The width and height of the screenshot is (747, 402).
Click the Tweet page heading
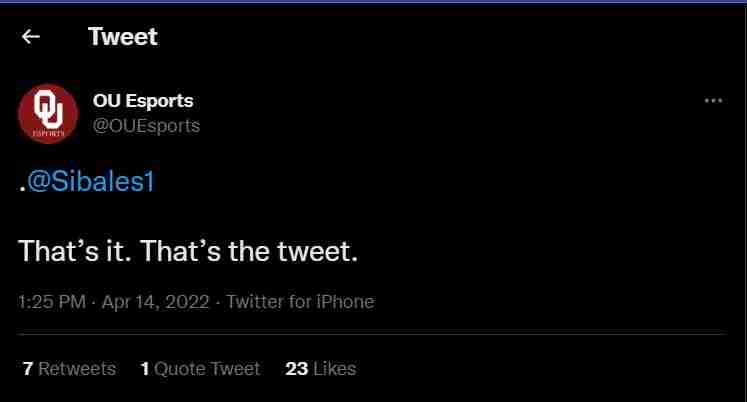(x=123, y=37)
